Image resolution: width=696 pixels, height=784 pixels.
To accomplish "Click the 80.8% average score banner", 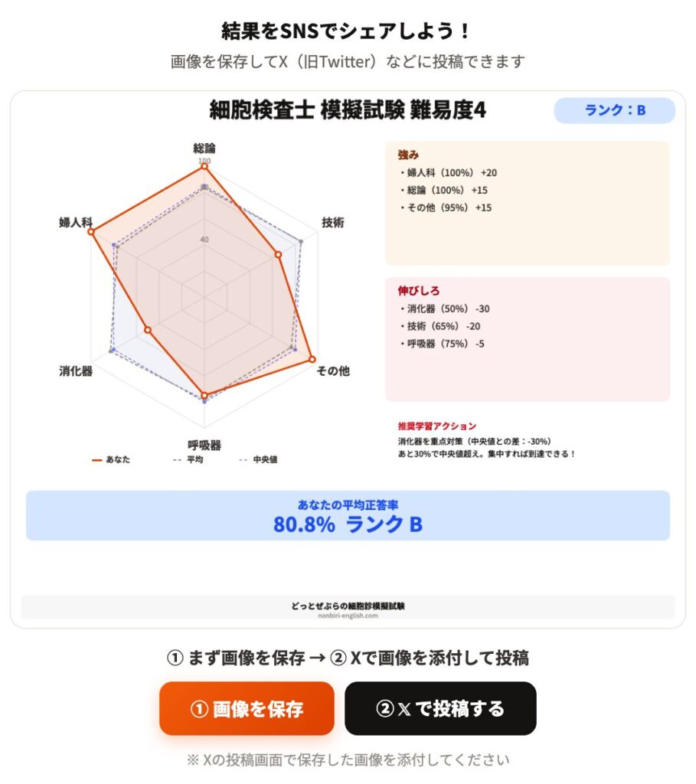I will 348,516.
